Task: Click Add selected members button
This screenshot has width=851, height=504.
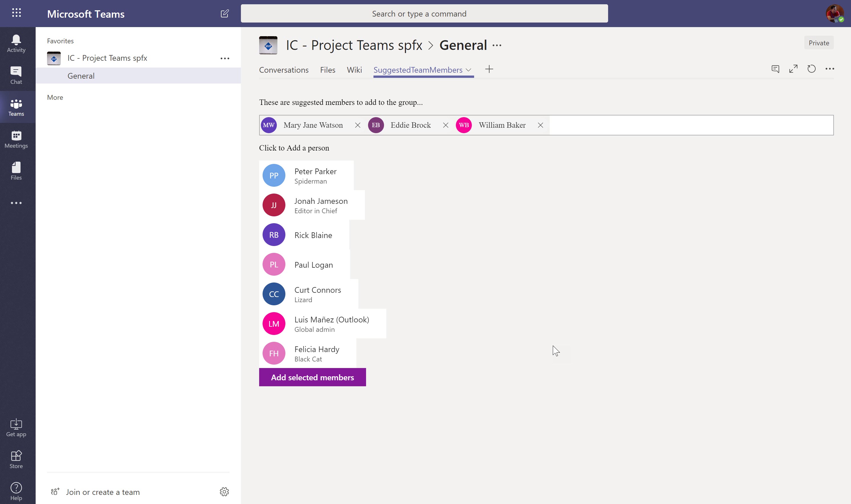Action: (312, 377)
